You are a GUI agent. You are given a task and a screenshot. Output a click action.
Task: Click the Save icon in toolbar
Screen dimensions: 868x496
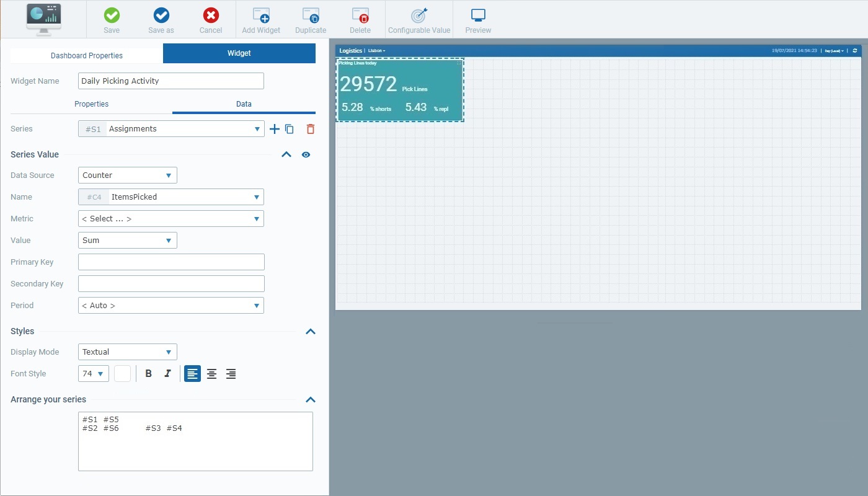(112, 16)
